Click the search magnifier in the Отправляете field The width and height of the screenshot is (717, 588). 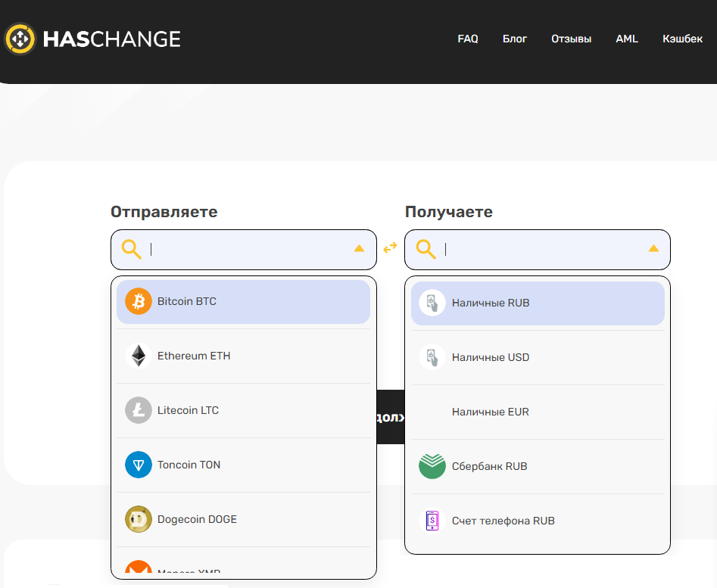131,250
